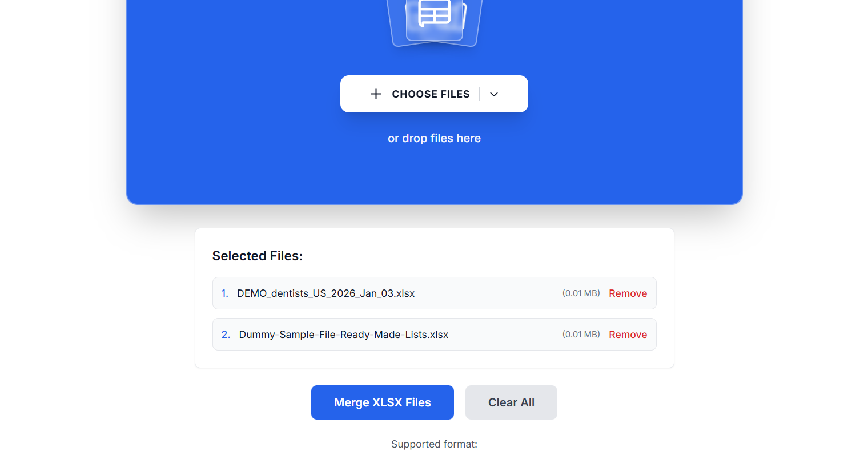Viewport: 868px width, 455px height.
Task: Click the 'or drop files here' text
Action: (x=434, y=138)
